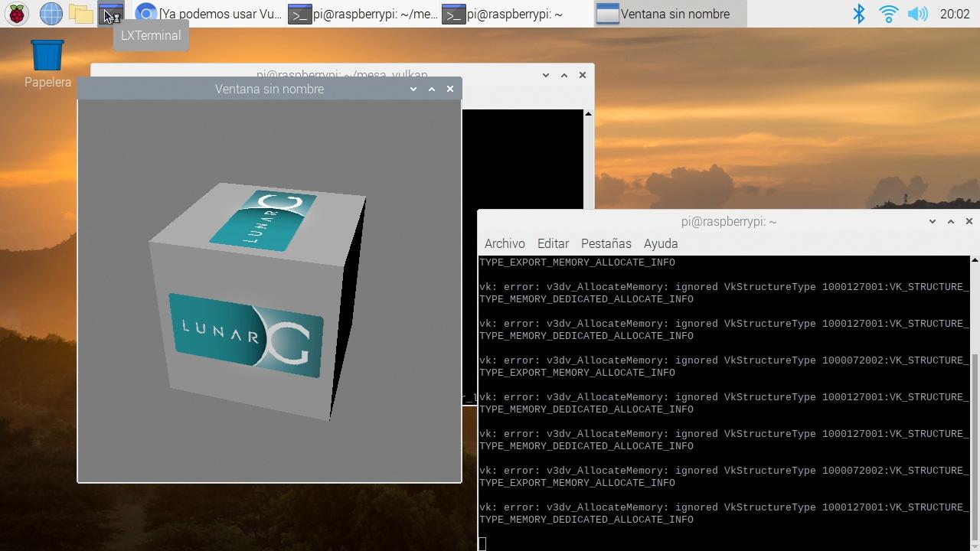Switch to the Ya podemos usar Vulkan browser entry

[x=213, y=13]
